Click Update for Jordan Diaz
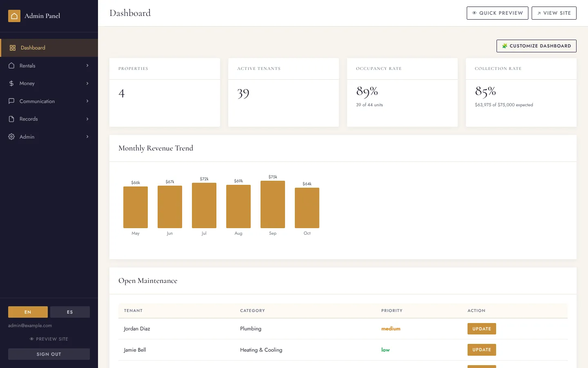Image resolution: width=588 pixels, height=368 pixels. pos(482,329)
